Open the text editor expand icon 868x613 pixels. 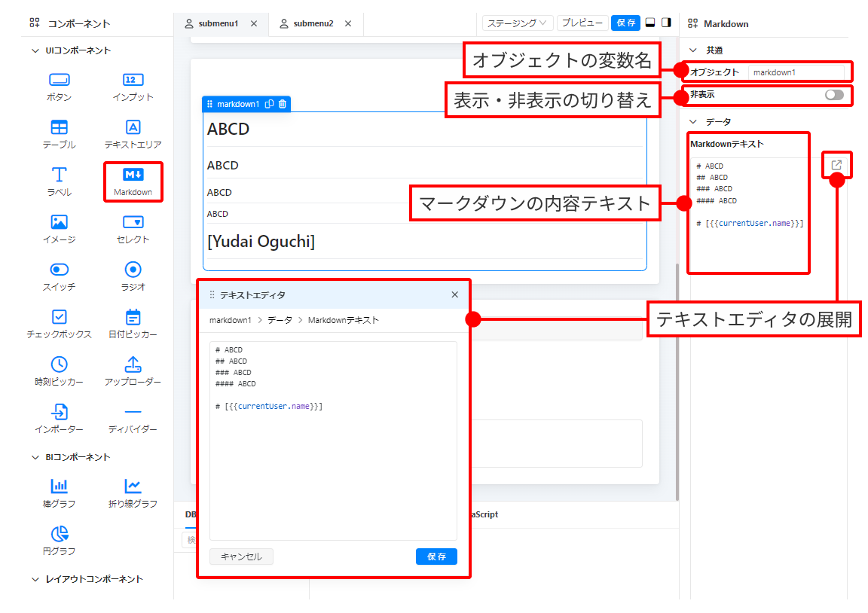pos(836,165)
